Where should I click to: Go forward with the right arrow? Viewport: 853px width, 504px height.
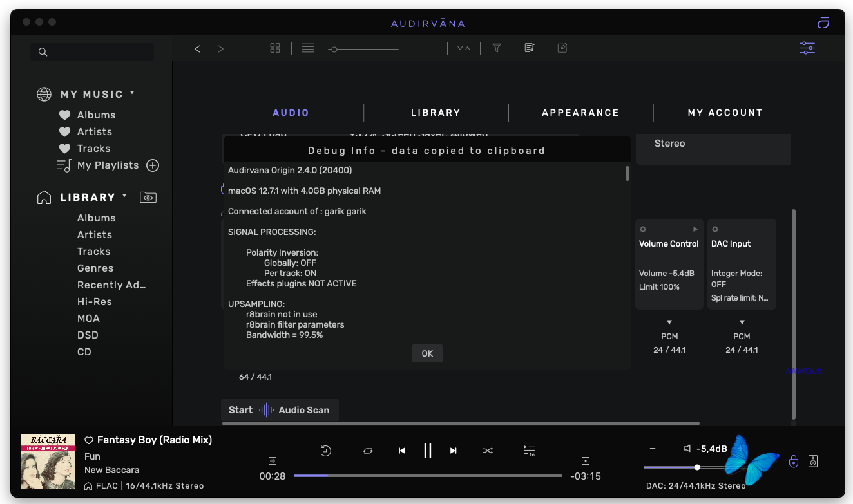coord(220,49)
